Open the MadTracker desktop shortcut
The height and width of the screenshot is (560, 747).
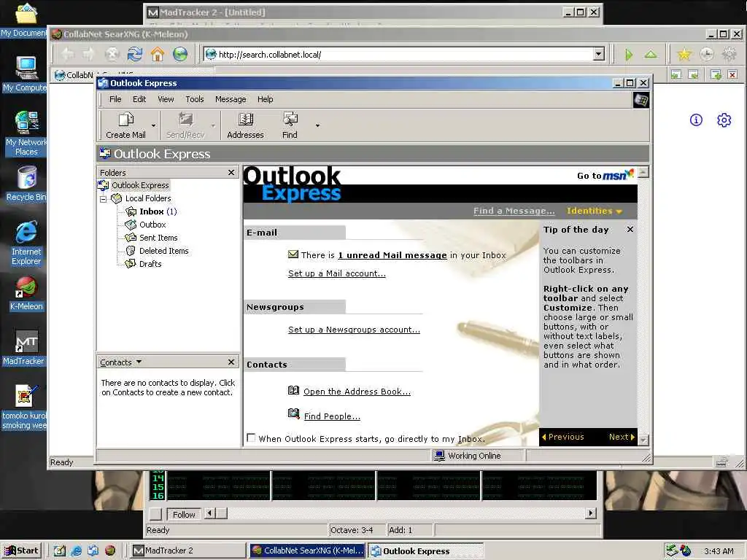(25, 346)
